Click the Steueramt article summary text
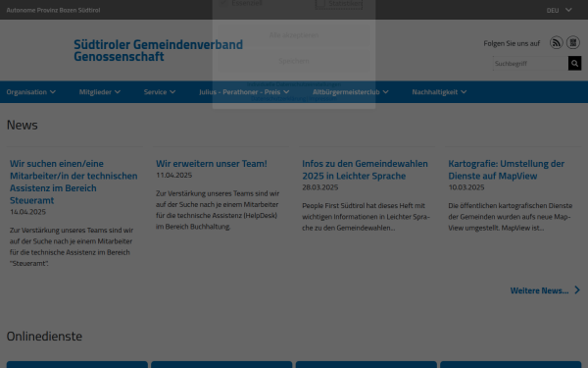The image size is (588, 368). (72, 246)
